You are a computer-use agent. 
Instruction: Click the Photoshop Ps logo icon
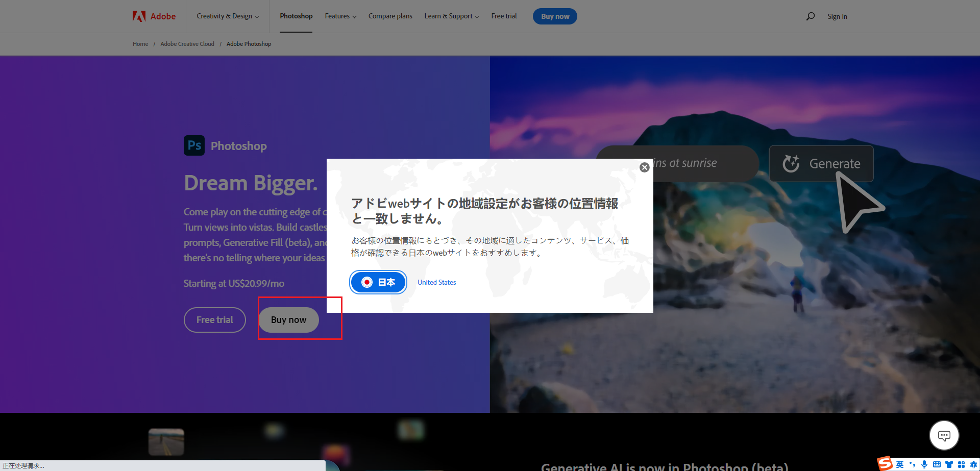pyautogui.click(x=194, y=145)
